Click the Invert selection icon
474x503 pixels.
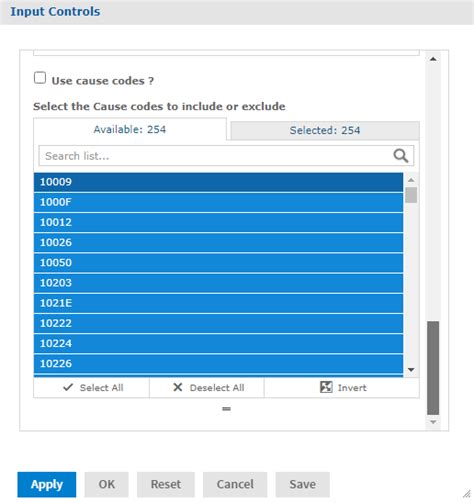tap(326, 387)
